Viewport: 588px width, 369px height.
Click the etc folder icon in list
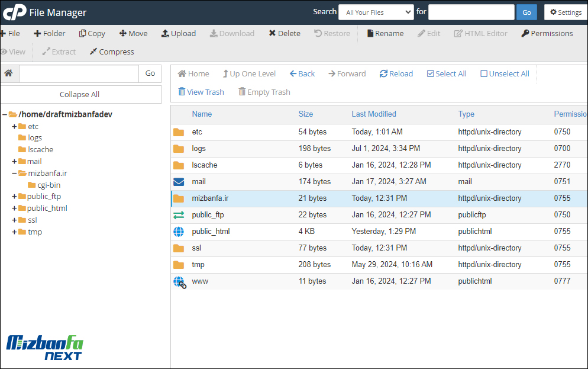click(x=179, y=132)
